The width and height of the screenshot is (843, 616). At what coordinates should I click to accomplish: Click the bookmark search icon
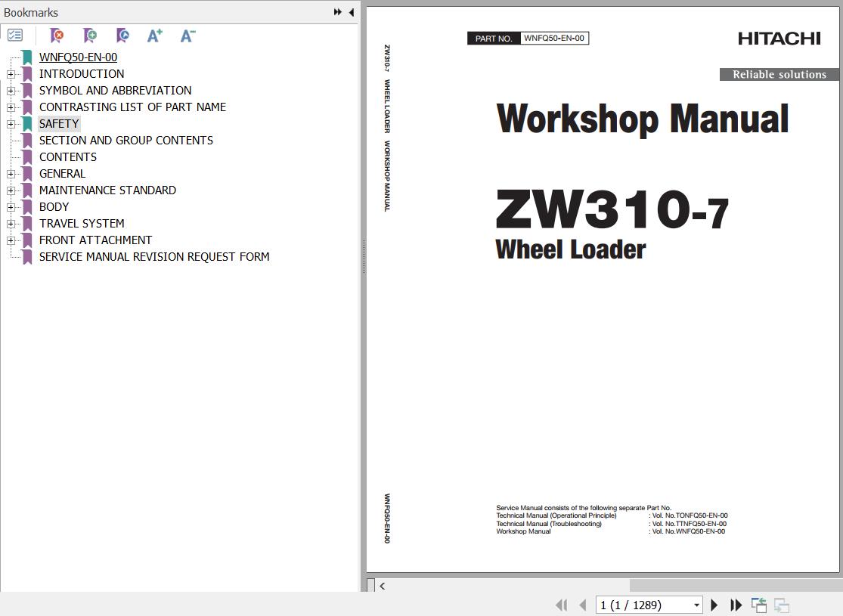pyautogui.click(x=122, y=36)
